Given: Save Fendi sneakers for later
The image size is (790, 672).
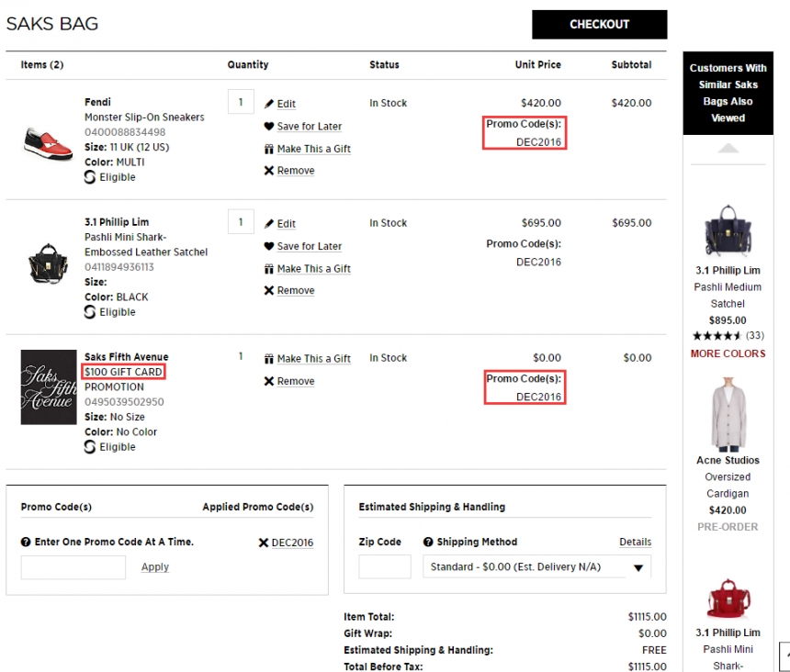Looking at the screenshot, I should pyautogui.click(x=310, y=127).
